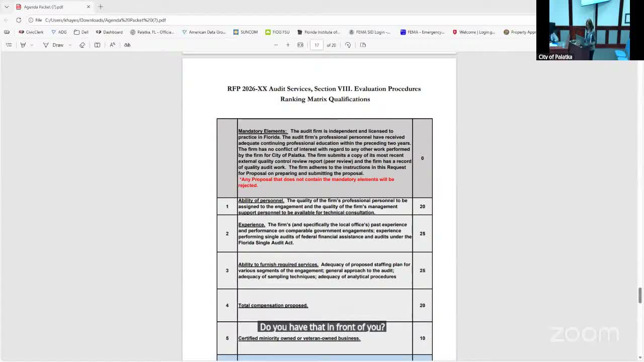Visit the FEMA SID Login bookmark
Viewport: 644px width, 362px height.
click(370, 32)
